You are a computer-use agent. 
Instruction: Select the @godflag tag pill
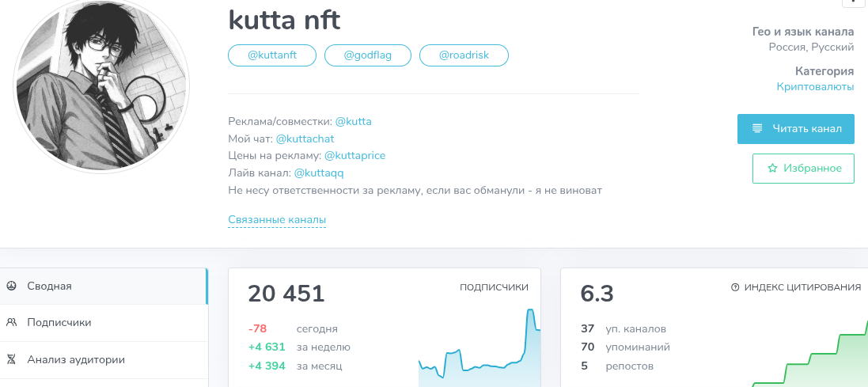tap(368, 55)
